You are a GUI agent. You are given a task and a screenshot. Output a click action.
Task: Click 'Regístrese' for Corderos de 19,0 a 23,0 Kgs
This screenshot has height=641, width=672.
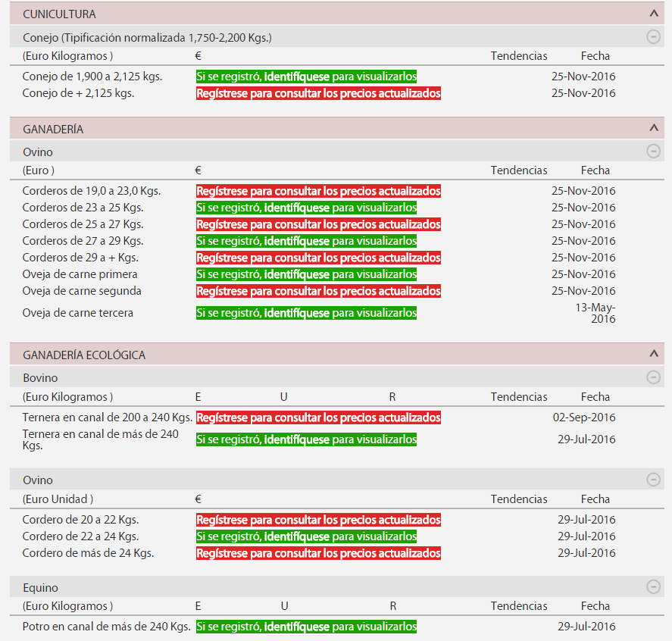[217, 192]
